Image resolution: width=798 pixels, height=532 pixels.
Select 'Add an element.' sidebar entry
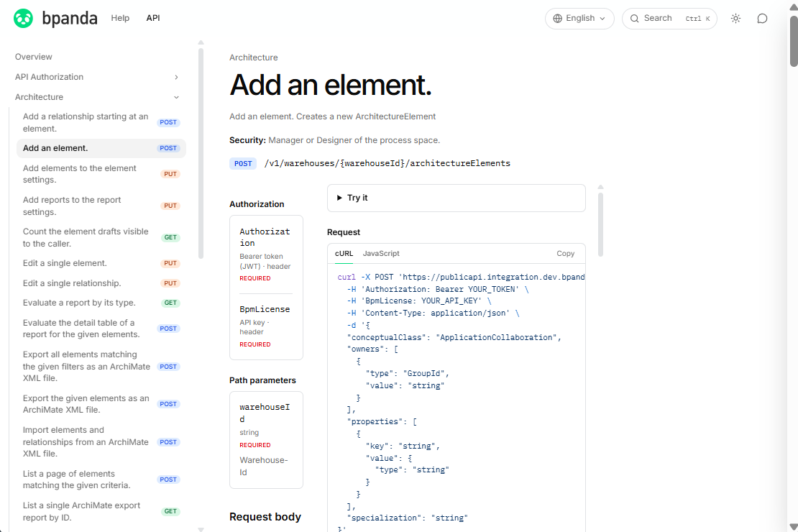(x=101, y=148)
